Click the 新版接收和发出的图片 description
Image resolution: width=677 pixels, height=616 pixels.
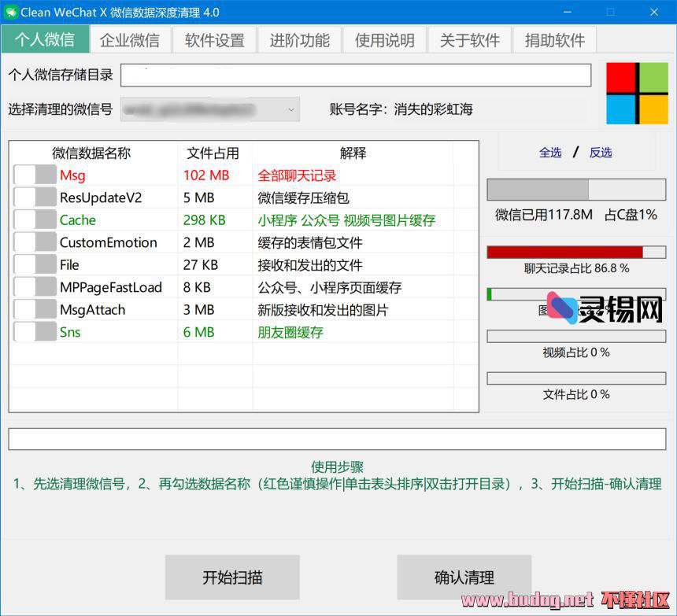[x=323, y=310]
